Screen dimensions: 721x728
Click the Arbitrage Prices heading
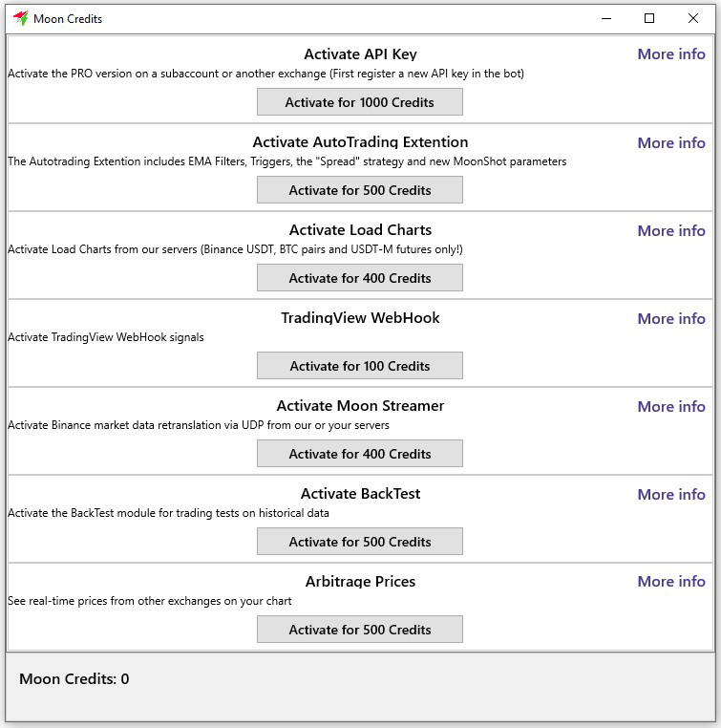point(361,581)
